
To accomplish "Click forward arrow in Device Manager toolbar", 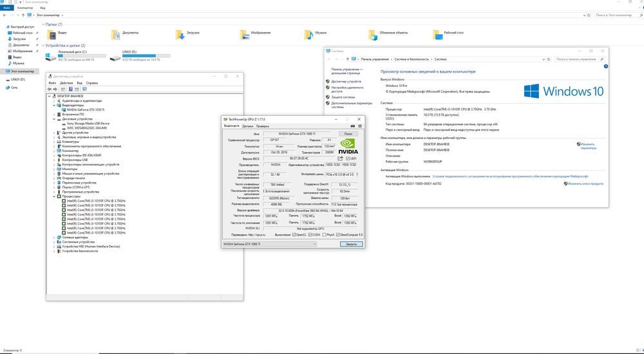I will 55,89.
